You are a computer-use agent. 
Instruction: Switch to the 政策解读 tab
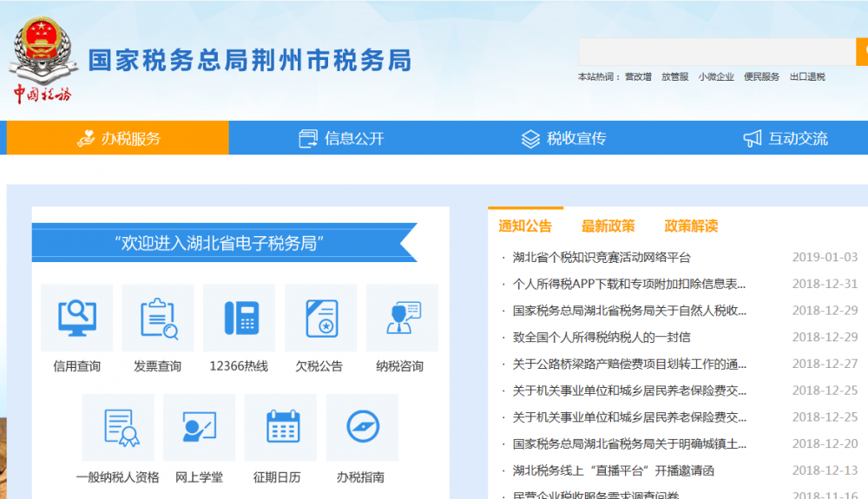[x=691, y=227]
